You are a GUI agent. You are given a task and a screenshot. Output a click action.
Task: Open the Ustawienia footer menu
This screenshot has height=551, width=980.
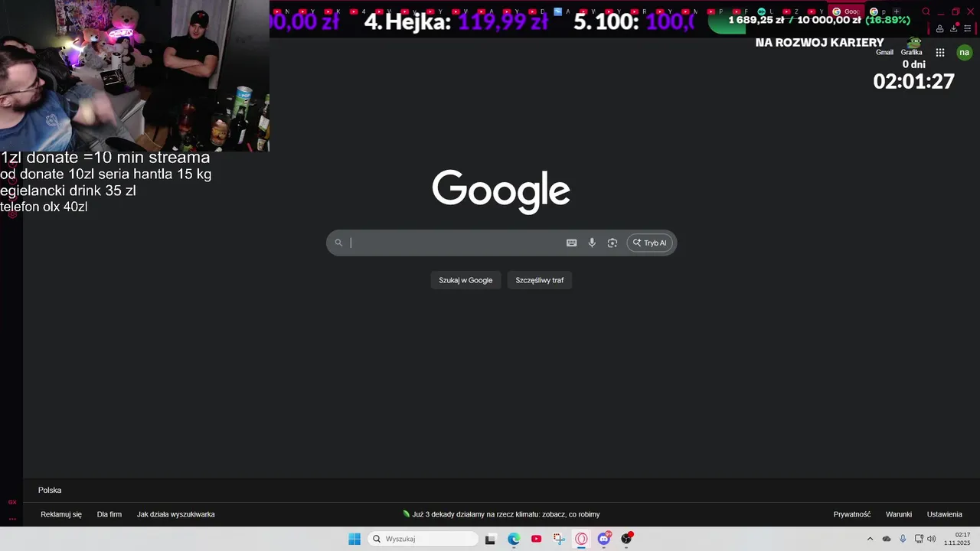945,514
